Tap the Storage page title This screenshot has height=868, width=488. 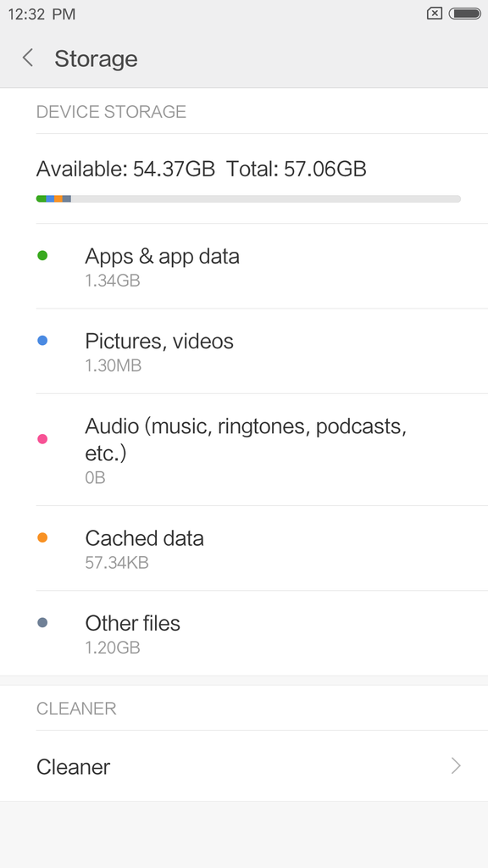[x=96, y=58]
